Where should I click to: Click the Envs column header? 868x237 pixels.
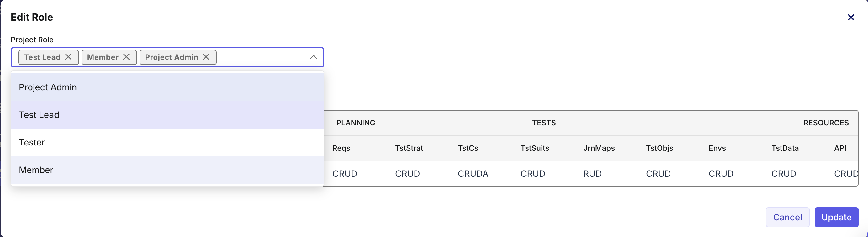[717, 148]
